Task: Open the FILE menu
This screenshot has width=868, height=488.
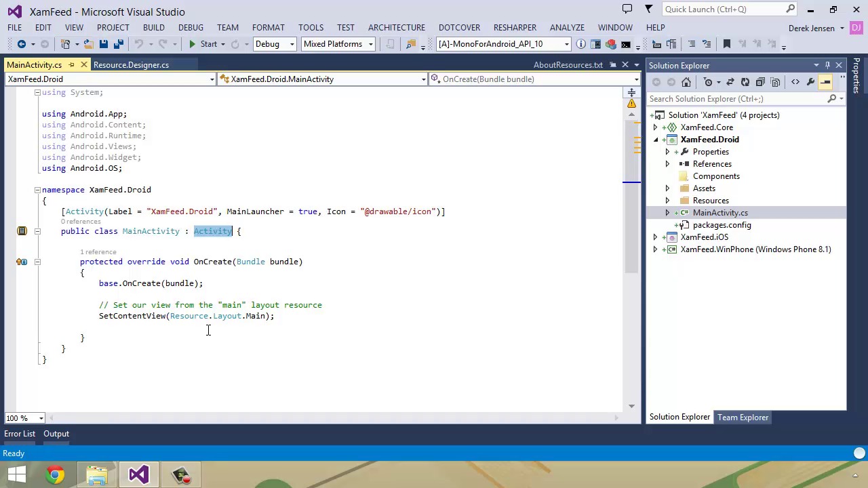Action: (x=14, y=28)
